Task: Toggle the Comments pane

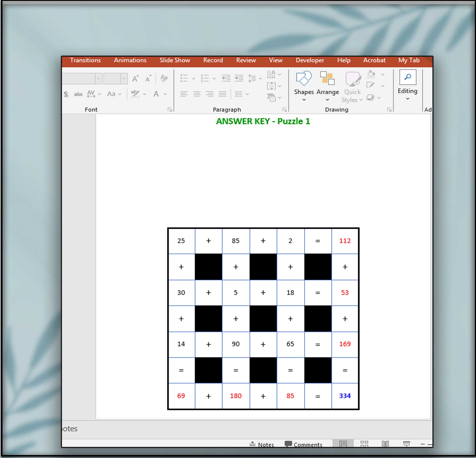Action: point(303,444)
